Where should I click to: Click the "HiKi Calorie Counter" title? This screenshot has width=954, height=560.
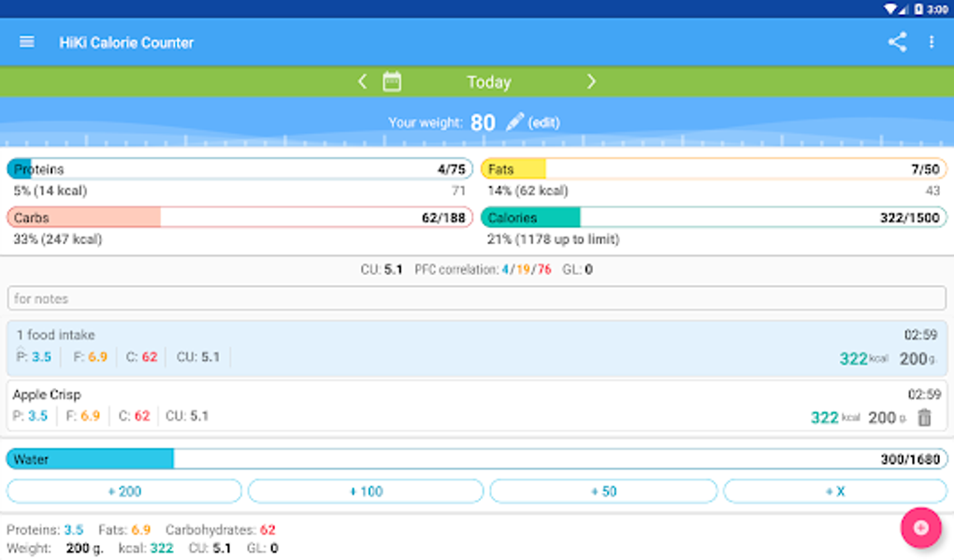[126, 43]
